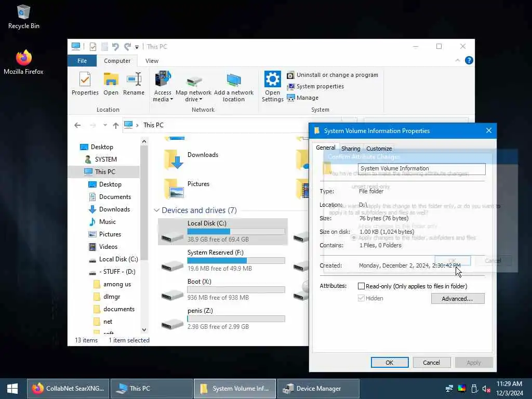Click the Local Disk (C:) usage bar
Image resolution: width=532 pixels, height=399 pixels.
(x=236, y=231)
